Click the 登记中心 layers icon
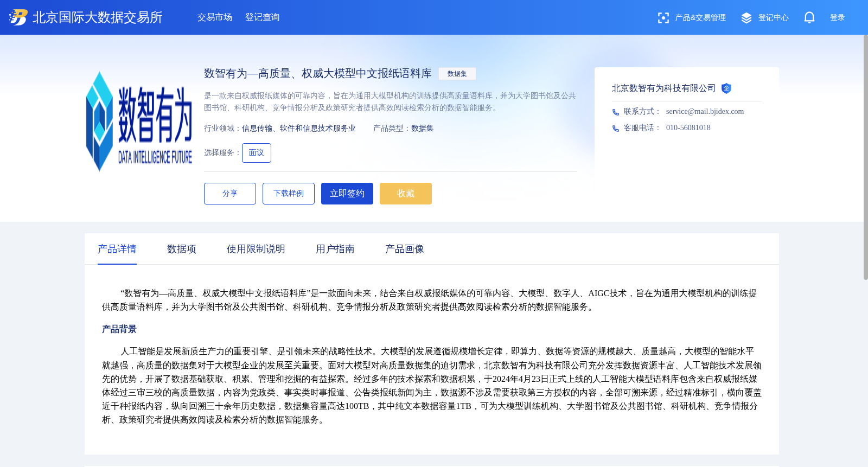 coord(746,18)
